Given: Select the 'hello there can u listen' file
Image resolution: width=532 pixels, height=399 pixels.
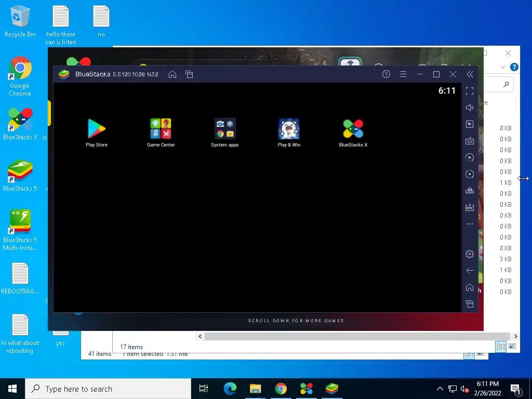Looking at the screenshot, I should click(x=61, y=25).
